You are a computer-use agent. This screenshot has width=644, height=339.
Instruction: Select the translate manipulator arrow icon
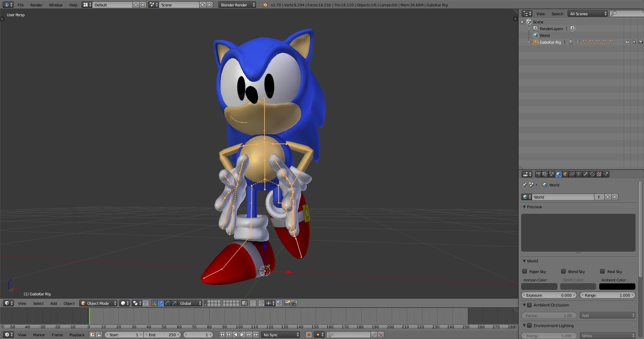[x=161, y=303]
